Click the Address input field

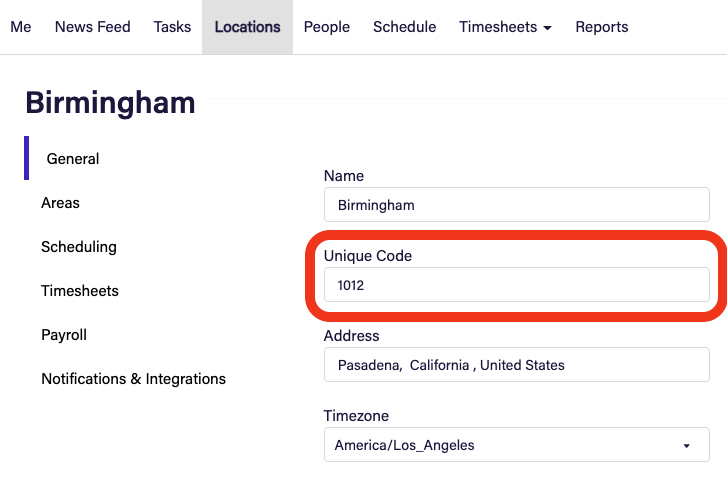517,365
